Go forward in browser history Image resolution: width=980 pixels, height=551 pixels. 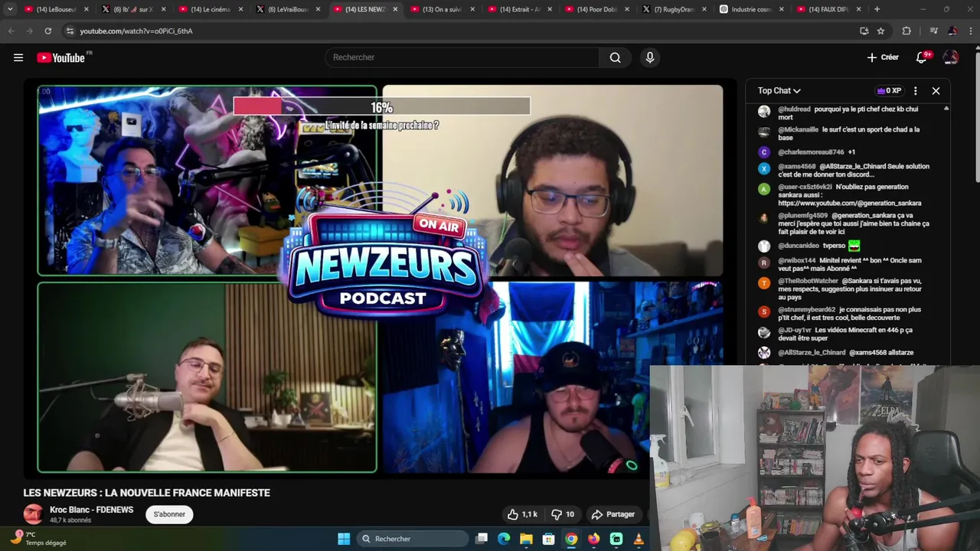coord(29,31)
